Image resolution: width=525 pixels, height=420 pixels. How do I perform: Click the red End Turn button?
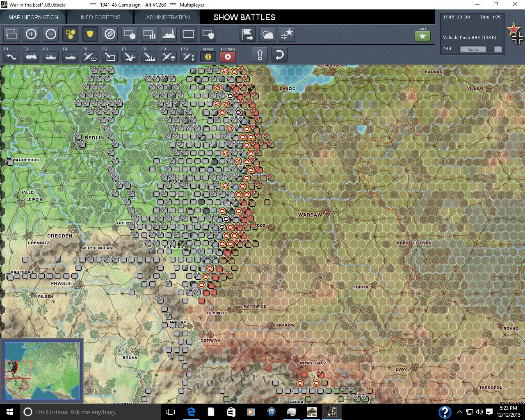228,57
